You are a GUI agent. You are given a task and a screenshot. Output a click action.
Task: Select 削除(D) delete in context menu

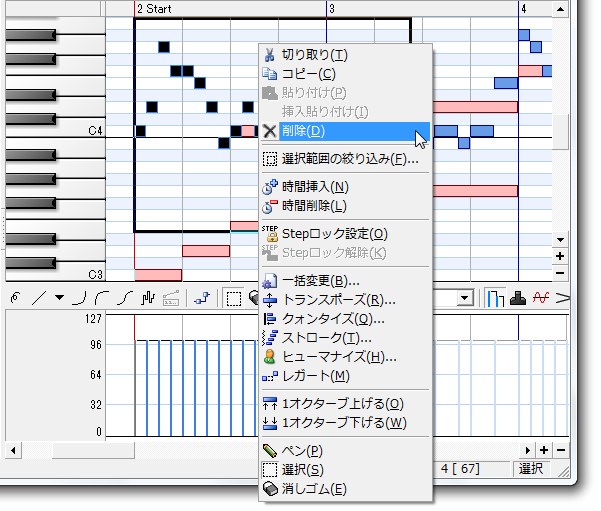345,131
